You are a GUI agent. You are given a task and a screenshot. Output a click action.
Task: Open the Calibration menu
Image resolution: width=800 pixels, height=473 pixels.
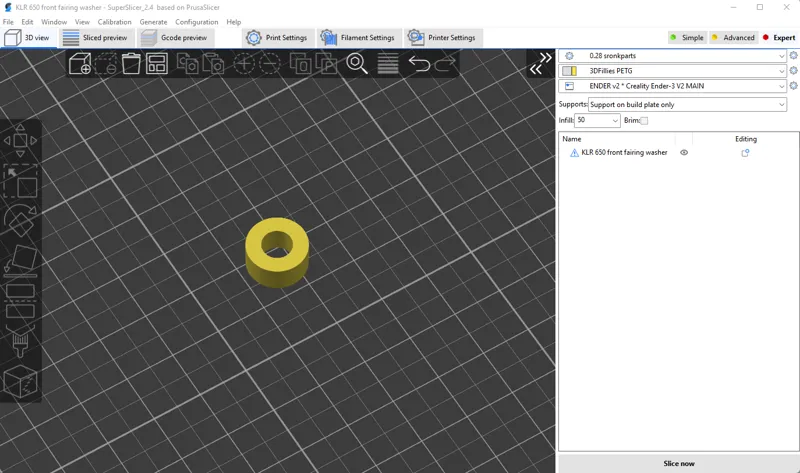click(114, 22)
